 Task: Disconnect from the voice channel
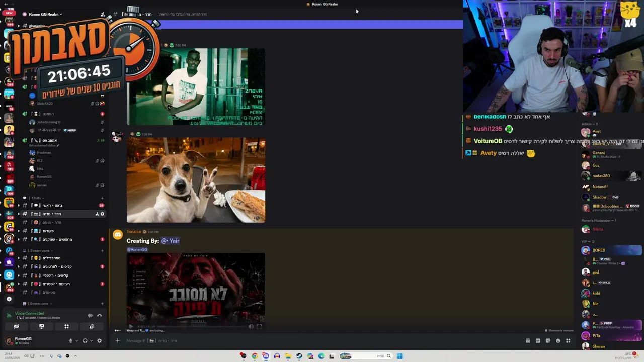(x=99, y=315)
